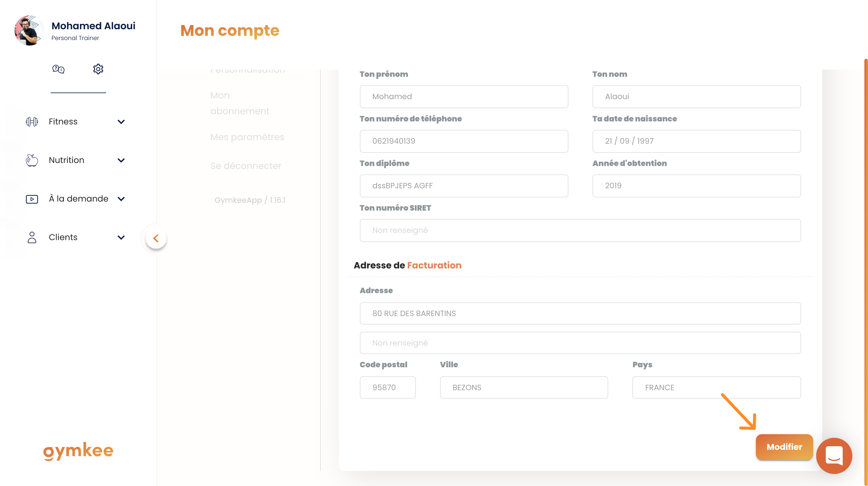Open the À la demande section
This screenshot has width=868, height=486.
tap(78, 199)
